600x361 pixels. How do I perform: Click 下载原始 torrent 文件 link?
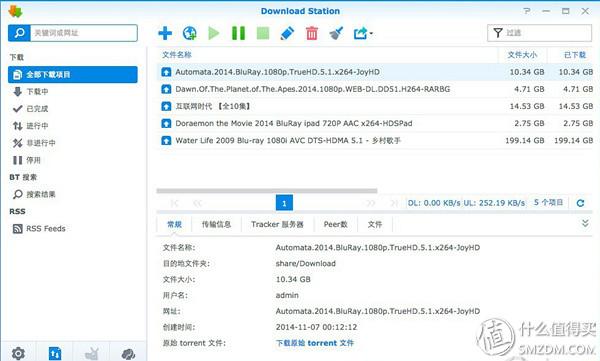[315, 343]
